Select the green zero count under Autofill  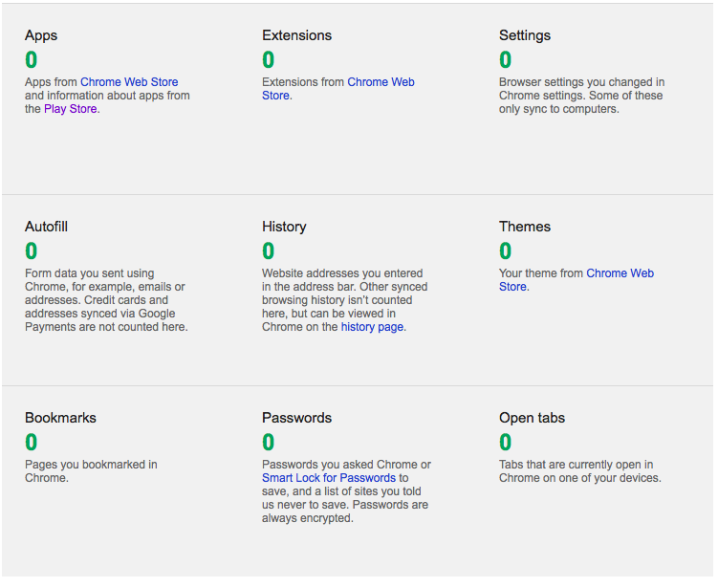pyautogui.click(x=32, y=250)
